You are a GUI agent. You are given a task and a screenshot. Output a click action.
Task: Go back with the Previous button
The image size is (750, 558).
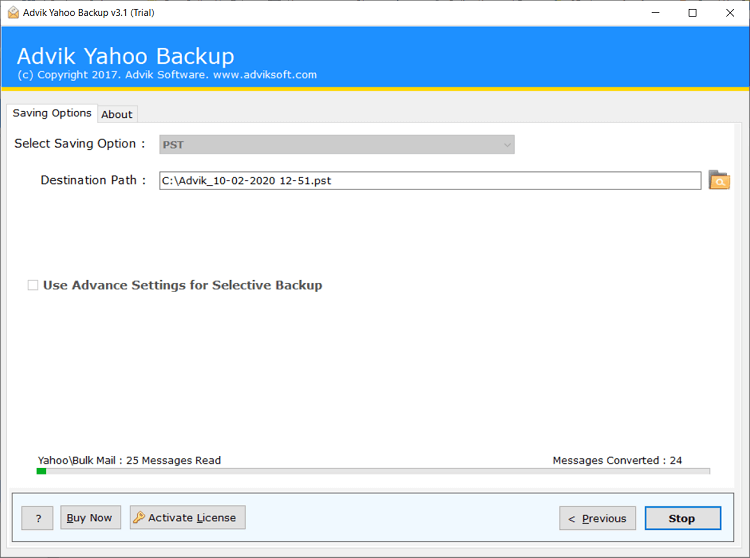point(597,518)
